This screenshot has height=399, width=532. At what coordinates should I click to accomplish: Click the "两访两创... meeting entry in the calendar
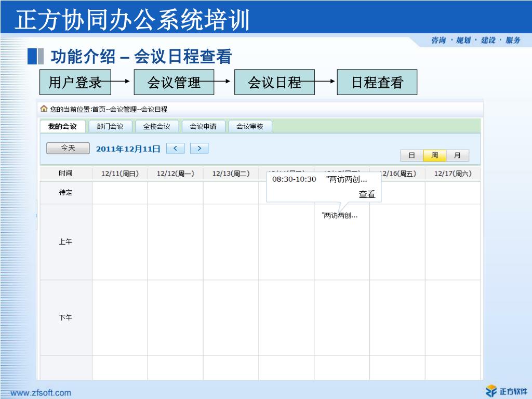(340, 216)
